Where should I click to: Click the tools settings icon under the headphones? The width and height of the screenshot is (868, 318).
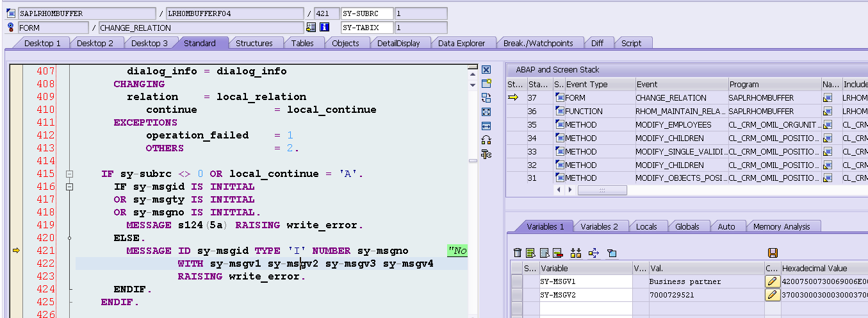(486, 154)
